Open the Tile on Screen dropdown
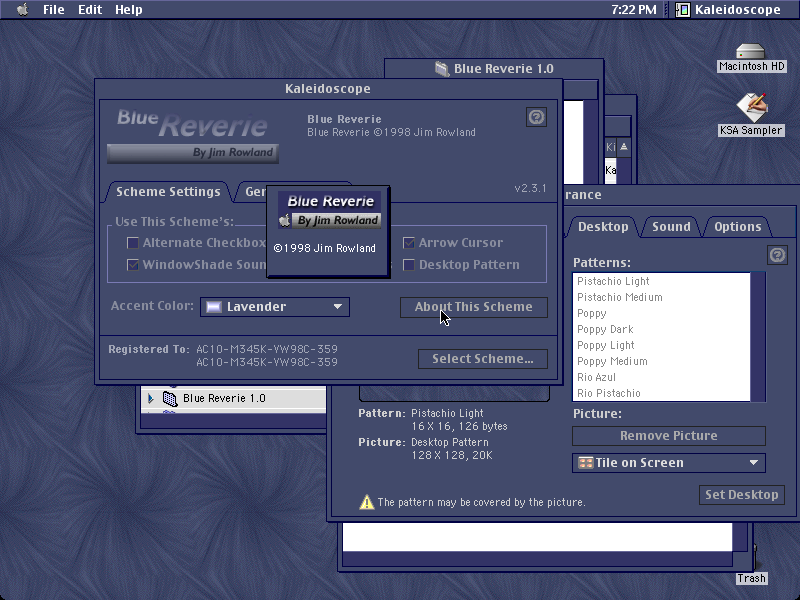Image resolution: width=800 pixels, height=600 pixels. click(x=668, y=463)
